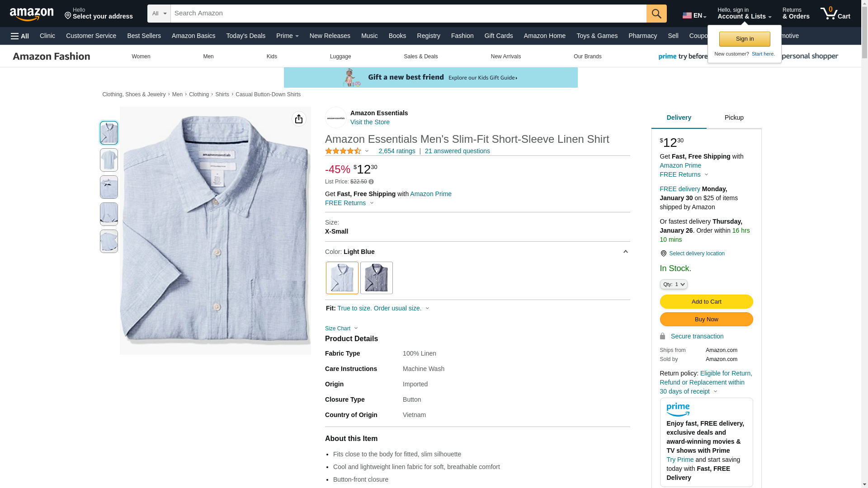Click the list price info icon
The height and width of the screenshot is (488, 868).
(x=371, y=182)
